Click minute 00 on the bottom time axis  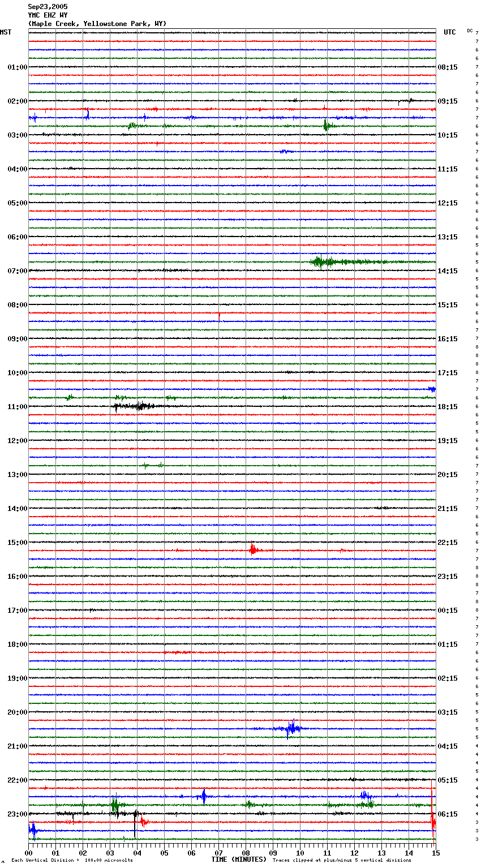29,853
